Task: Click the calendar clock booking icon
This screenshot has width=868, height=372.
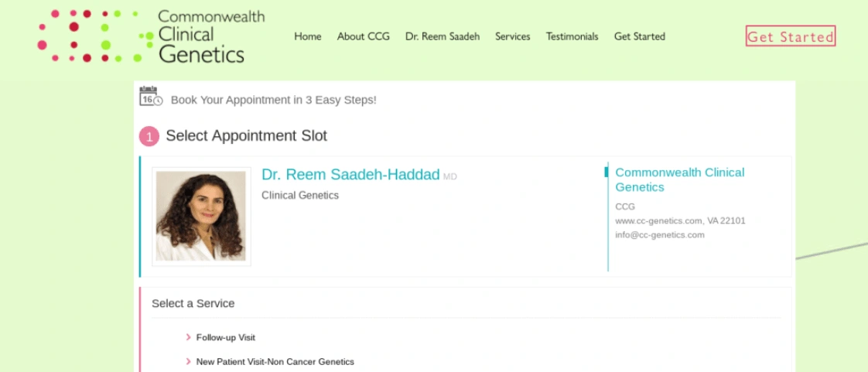Action: click(x=151, y=96)
